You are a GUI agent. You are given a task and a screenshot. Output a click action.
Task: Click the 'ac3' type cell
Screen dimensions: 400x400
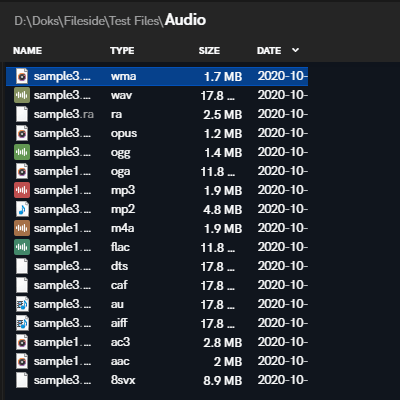click(x=120, y=342)
